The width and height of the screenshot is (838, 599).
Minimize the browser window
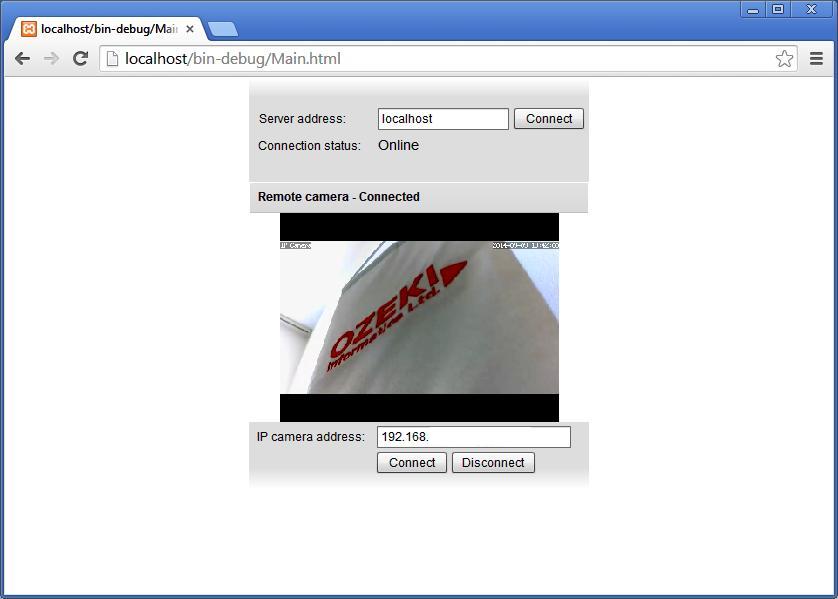753,9
